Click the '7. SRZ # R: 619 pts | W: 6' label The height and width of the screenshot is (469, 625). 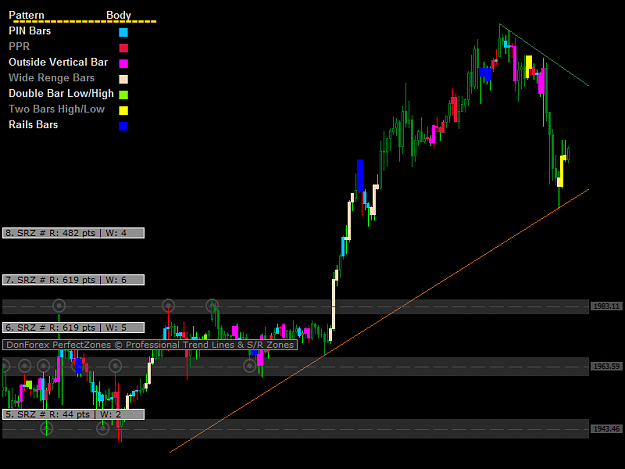[73, 280]
